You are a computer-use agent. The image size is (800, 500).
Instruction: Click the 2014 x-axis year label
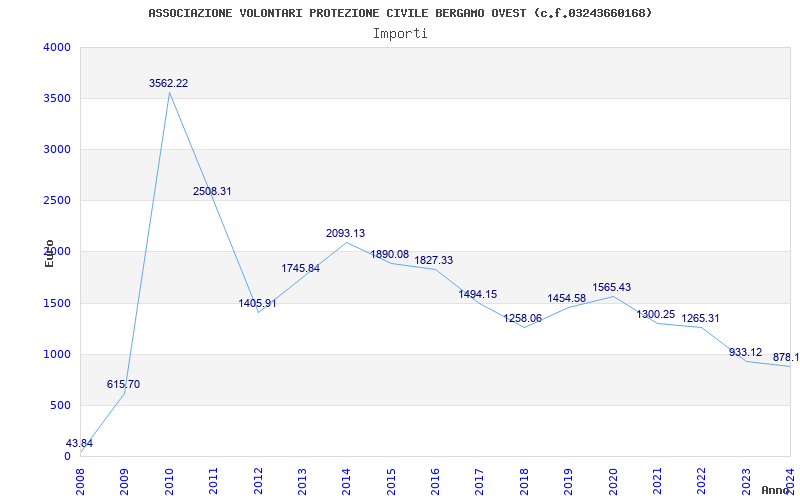(347, 481)
